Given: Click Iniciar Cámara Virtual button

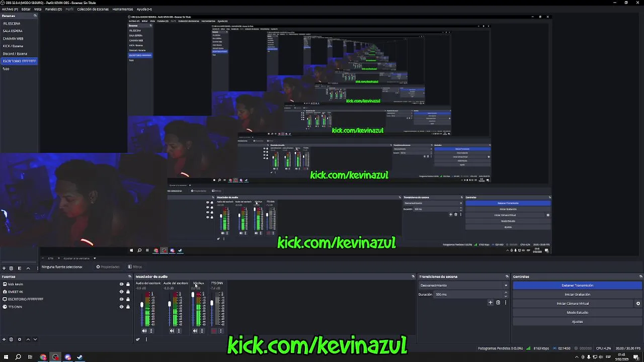Looking at the screenshot, I should [x=573, y=304].
